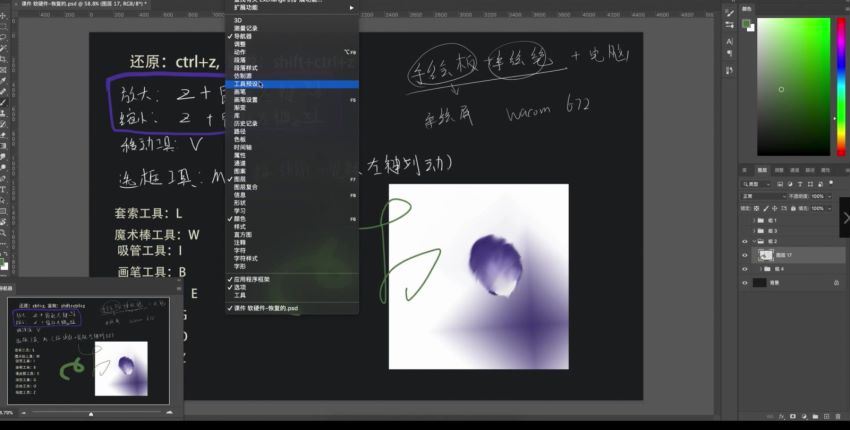Screen dimensions: 850x430
Task: Delete layer with the trash icon
Action: [838, 416]
